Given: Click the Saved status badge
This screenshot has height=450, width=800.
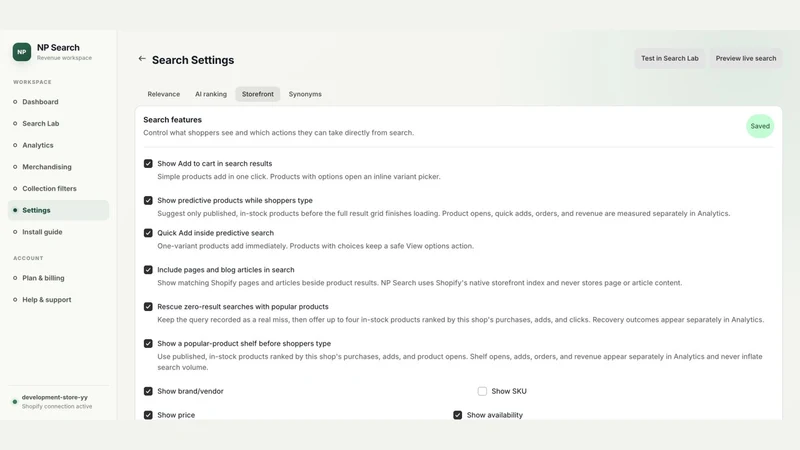Looking at the screenshot, I should click(760, 126).
